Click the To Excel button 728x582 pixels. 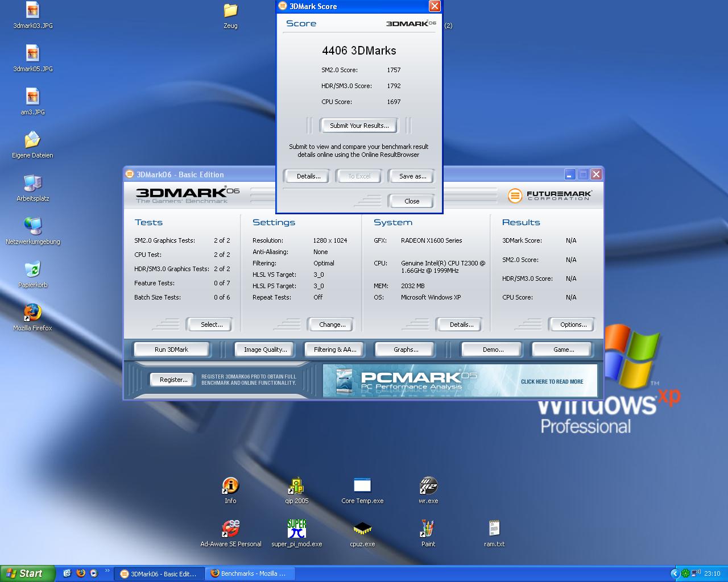point(359,176)
